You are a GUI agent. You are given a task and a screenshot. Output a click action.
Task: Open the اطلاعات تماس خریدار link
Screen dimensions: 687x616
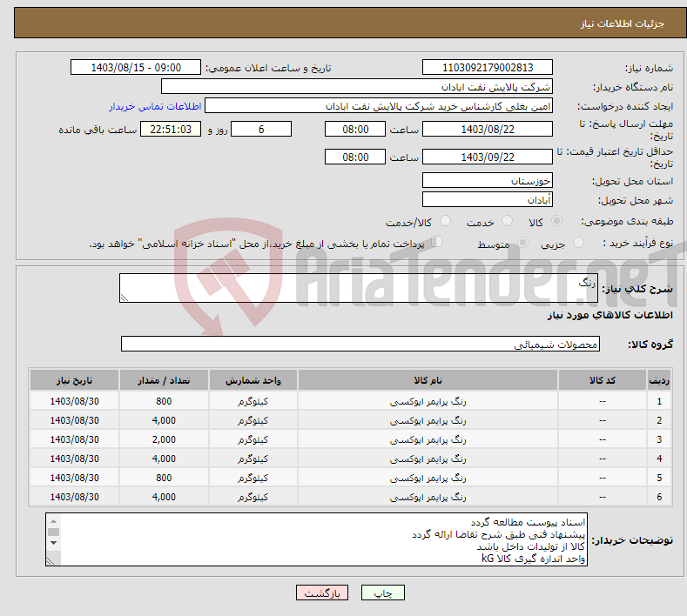coord(155,106)
